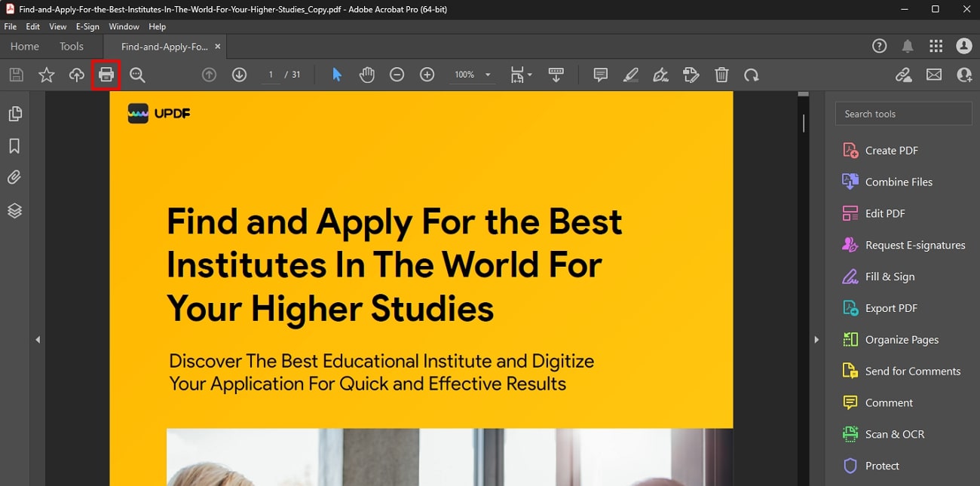
Task: Open the Find text magnifier icon
Action: [x=137, y=75]
